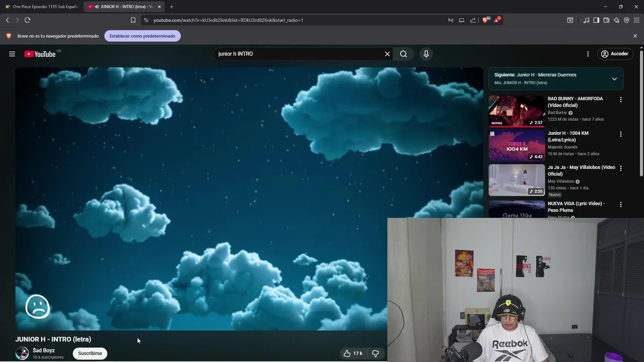Open Leo AI sparkle icon
The width and height of the screenshot is (644, 362).
pyautogui.click(x=616, y=20)
